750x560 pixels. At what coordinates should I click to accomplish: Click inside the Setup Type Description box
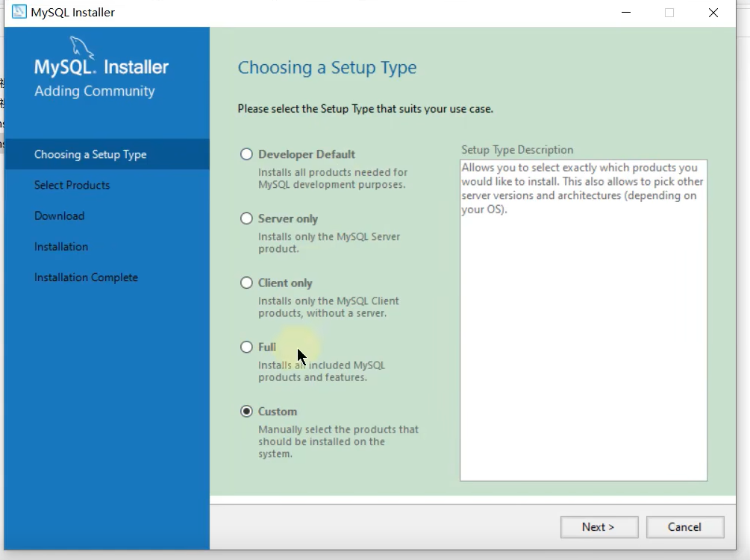tap(583, 336)
